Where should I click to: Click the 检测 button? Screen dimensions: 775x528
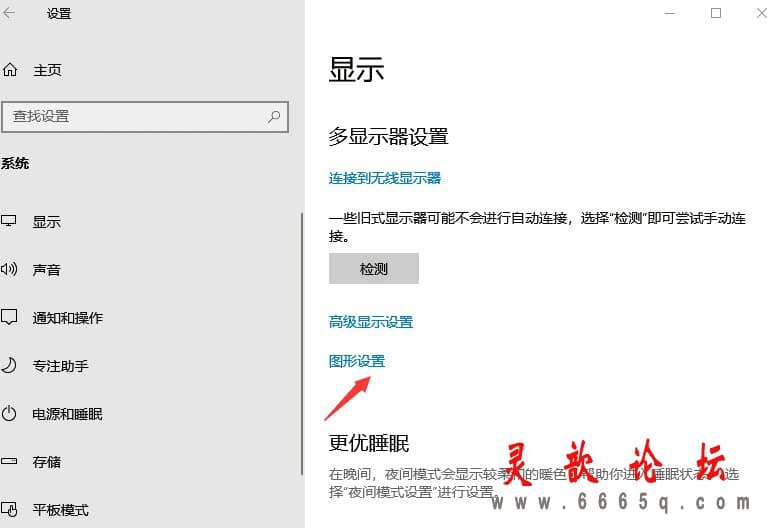point(374,268)
